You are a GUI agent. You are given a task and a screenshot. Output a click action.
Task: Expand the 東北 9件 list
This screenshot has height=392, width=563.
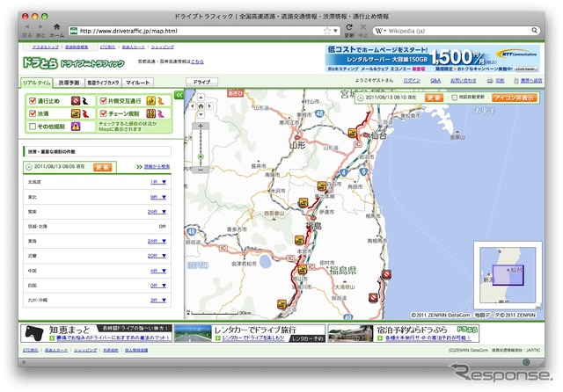[x=156, y=197]
